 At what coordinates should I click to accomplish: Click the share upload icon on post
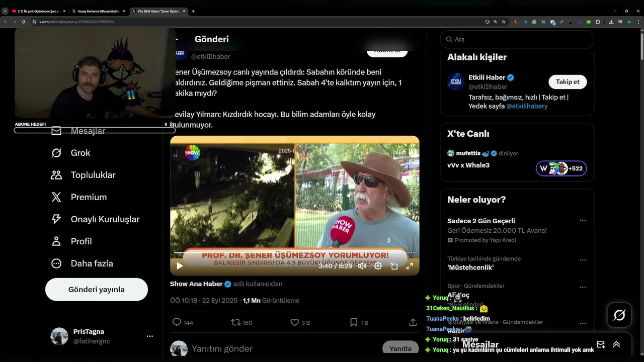click(x=413, y=322)
